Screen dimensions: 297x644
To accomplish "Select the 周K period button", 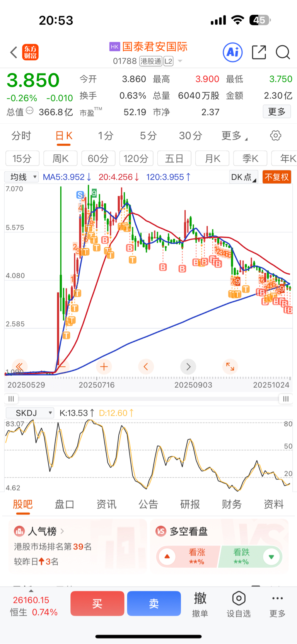I will [60, 159].
